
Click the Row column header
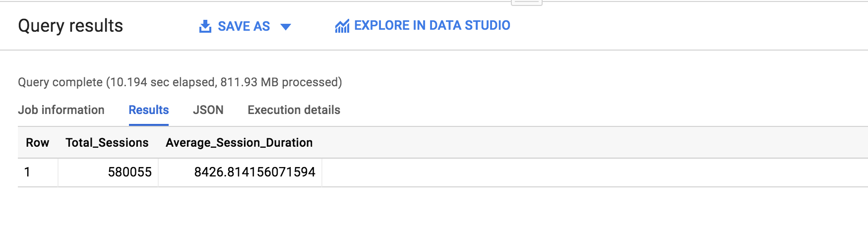coord(38,143)
